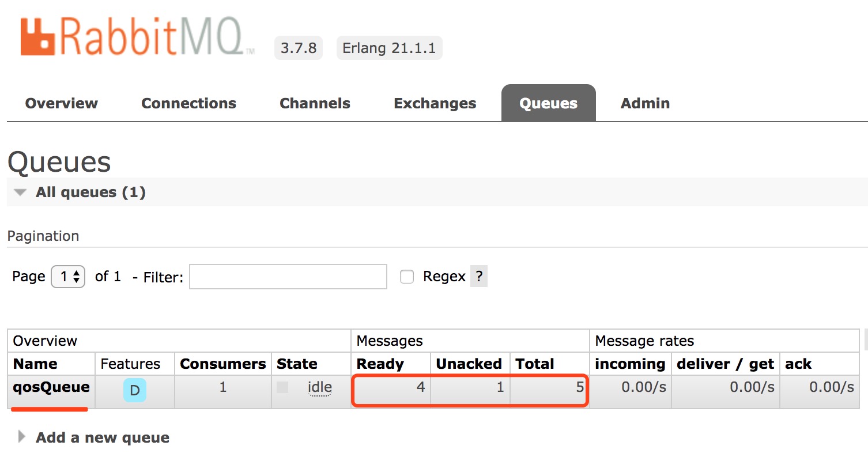Click the idle state indicator square
Screen dimensions: 868x453
[x=282, y=387]
